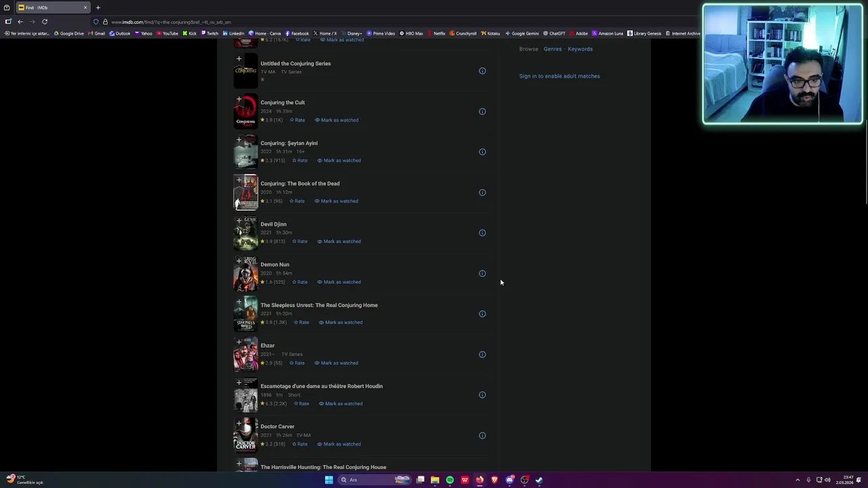Open info icon for Conjuring the Cult
This screenshot has height=488, width=868.
tap(482, 111)
